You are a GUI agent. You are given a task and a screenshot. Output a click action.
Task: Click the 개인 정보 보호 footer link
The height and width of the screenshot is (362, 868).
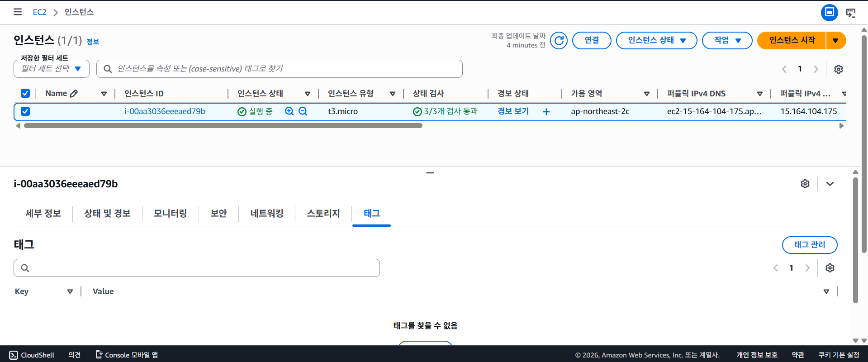[x=757, y=355]
